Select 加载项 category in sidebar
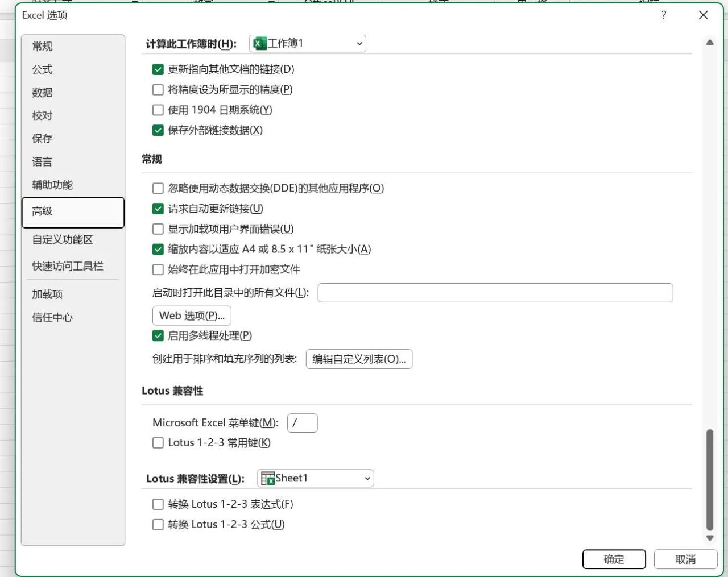Image resolution: width=728 pixels, height=577 pixels. [73, 294]
